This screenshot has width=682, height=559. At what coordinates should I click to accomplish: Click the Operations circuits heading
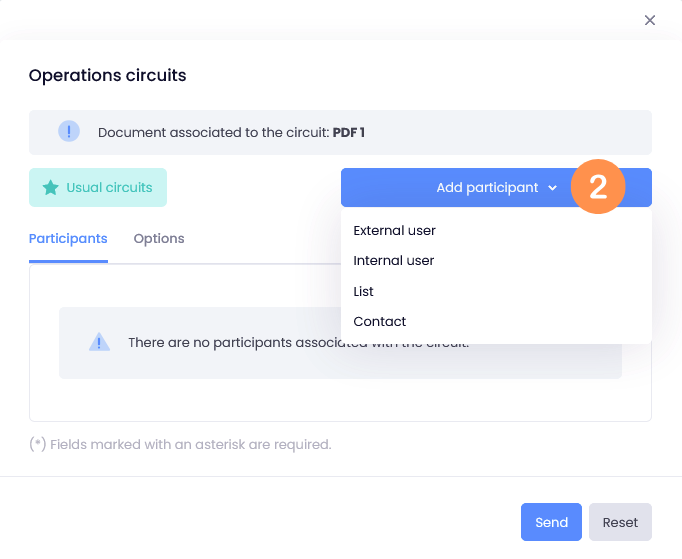tap(107, 75)
